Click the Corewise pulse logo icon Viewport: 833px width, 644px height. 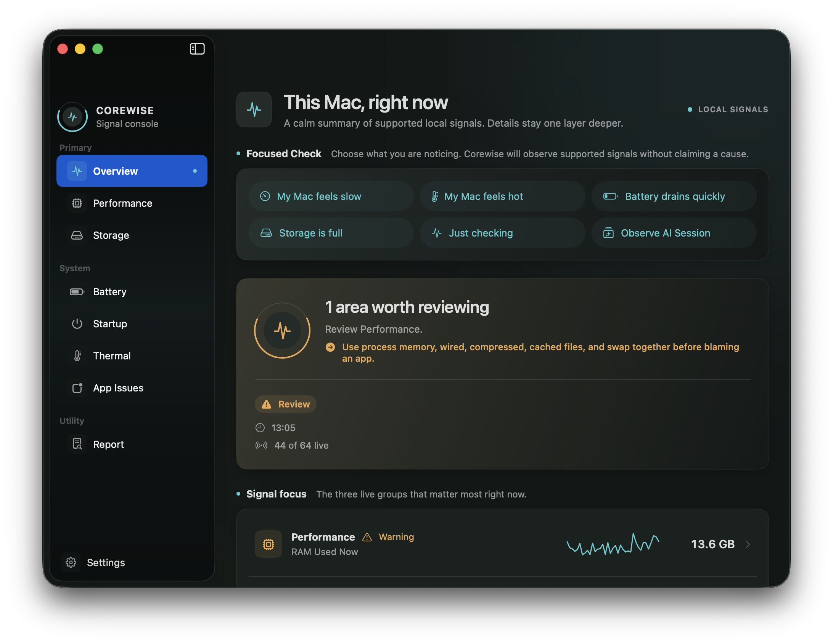(72, 117)
